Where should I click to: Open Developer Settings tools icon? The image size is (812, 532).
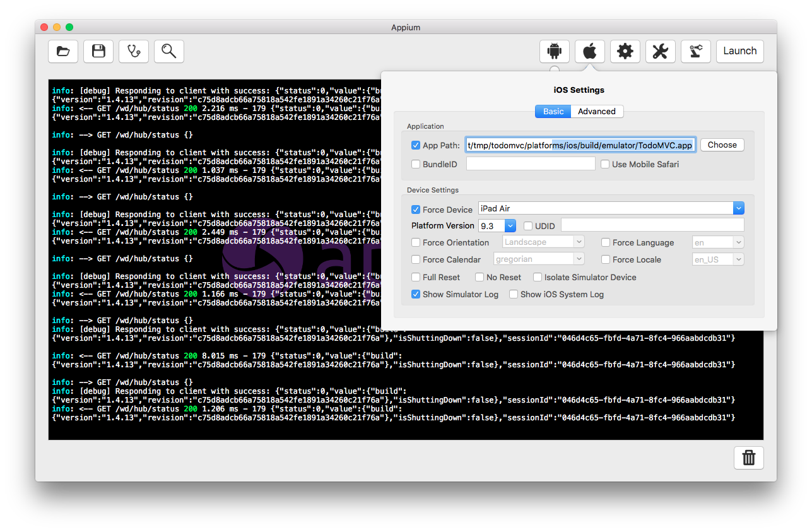pyautogui.click(x=661, y=51)
